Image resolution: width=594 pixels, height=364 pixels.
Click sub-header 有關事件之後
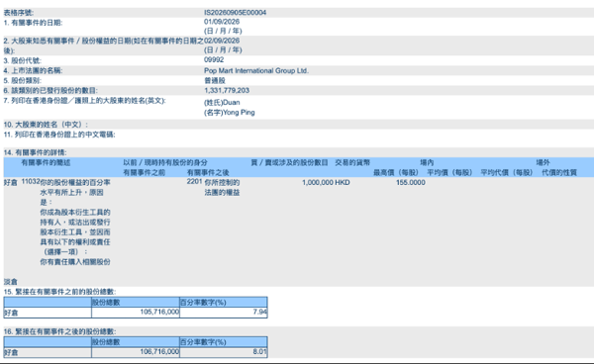[208, 172]
